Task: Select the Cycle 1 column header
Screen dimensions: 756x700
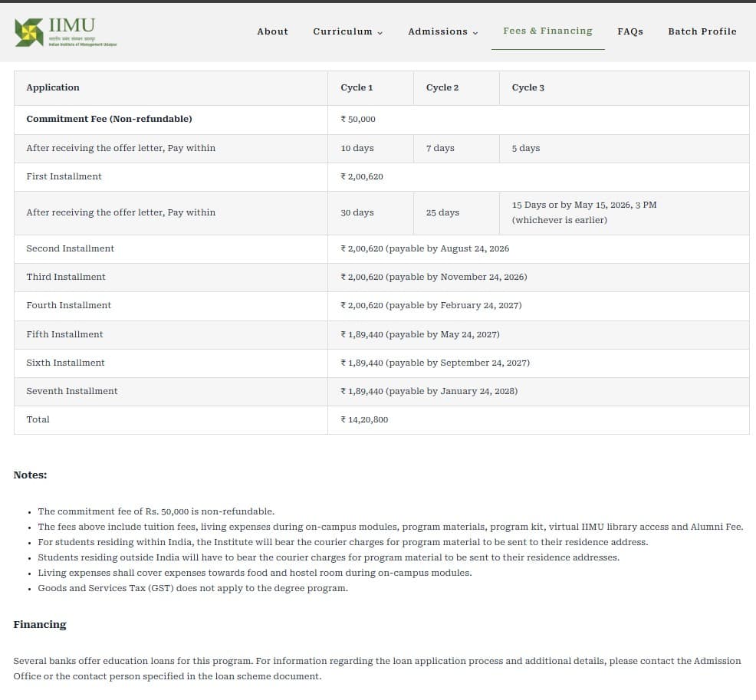Action: point(357,87)
